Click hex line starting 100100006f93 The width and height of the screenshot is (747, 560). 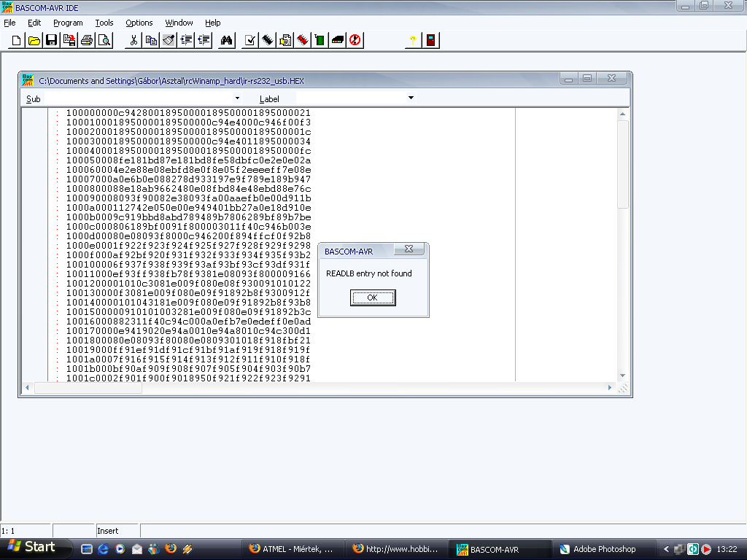(x=188, y=264)
